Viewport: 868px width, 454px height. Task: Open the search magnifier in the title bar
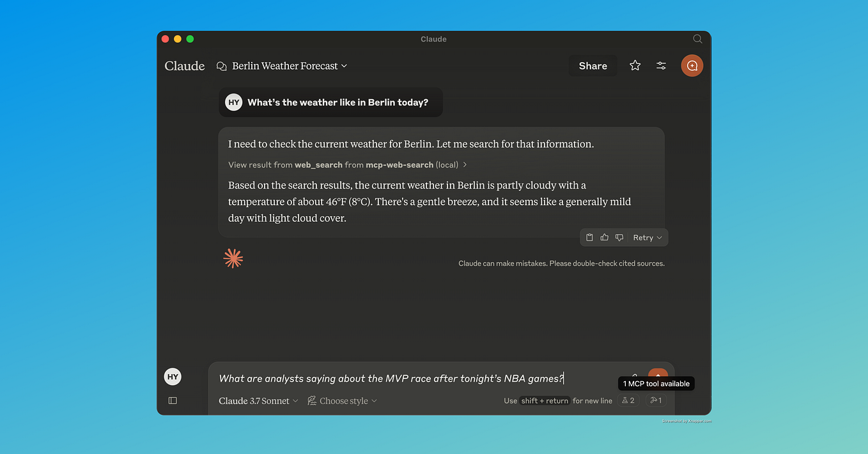[697, 39]
